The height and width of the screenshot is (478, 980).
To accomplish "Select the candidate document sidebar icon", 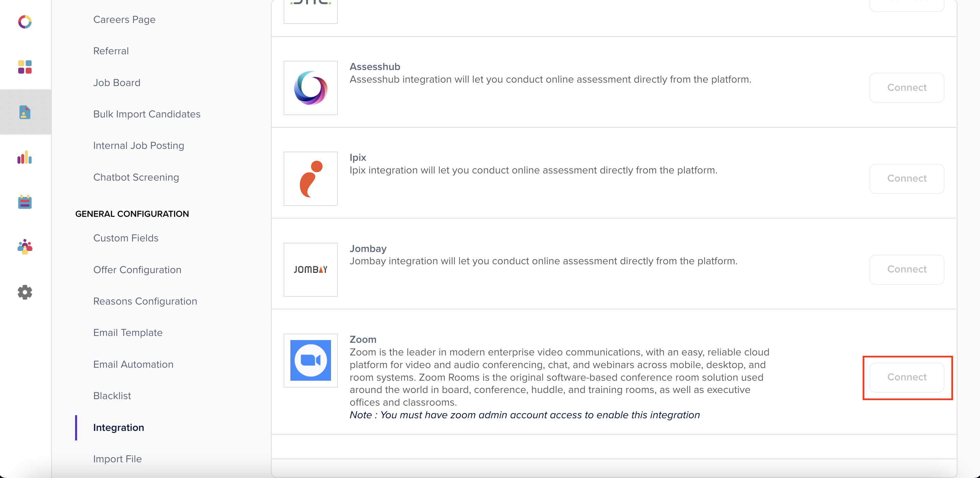I will tap(25, 112).
